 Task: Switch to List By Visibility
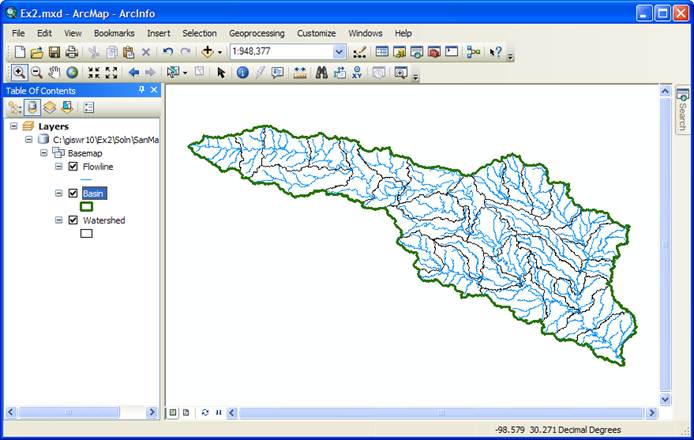50,107
